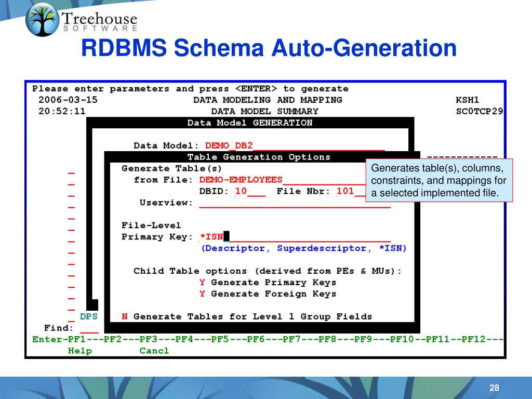This screenshot has width=532, height=399.
Task: Click the empty Userview input line
Action: [x=295, y=203]
